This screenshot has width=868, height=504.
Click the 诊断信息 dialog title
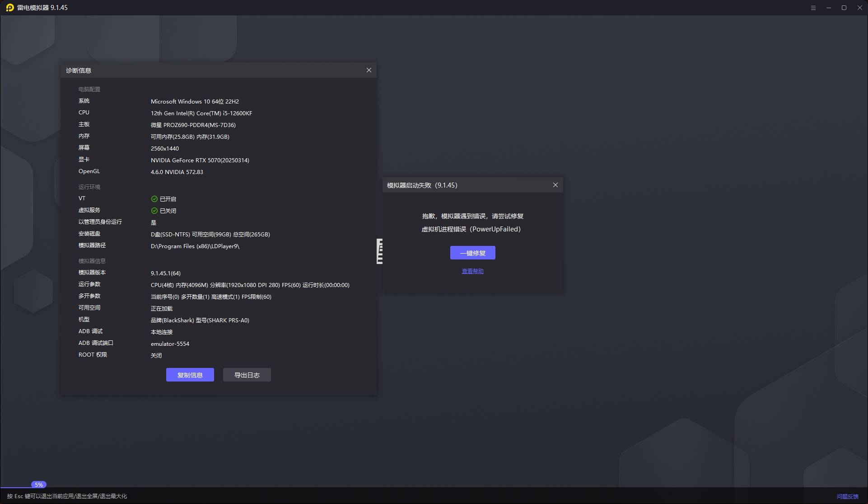pos(78,71)
